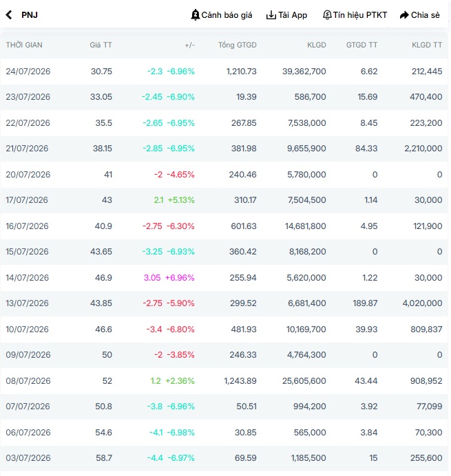Click the -5.90% change value
The height and width of the screenshot is (476, 451).
180,303
